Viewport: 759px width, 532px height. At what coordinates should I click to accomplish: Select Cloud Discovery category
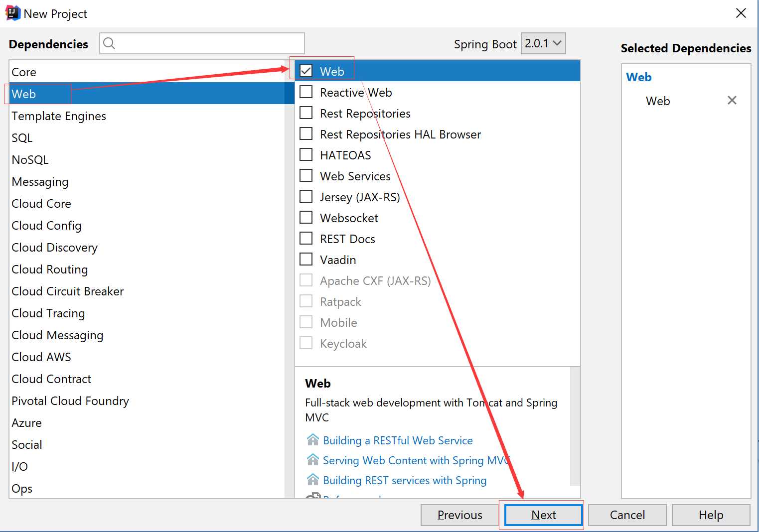point(147,248)
